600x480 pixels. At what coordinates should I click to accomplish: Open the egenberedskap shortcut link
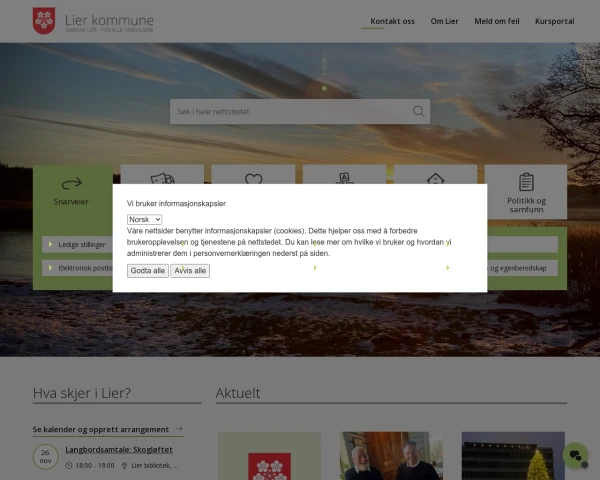(522, 268)
